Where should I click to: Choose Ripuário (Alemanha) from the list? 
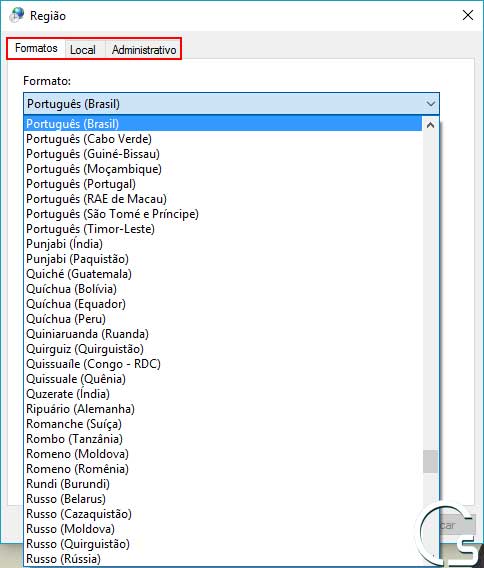pos(223,409)
